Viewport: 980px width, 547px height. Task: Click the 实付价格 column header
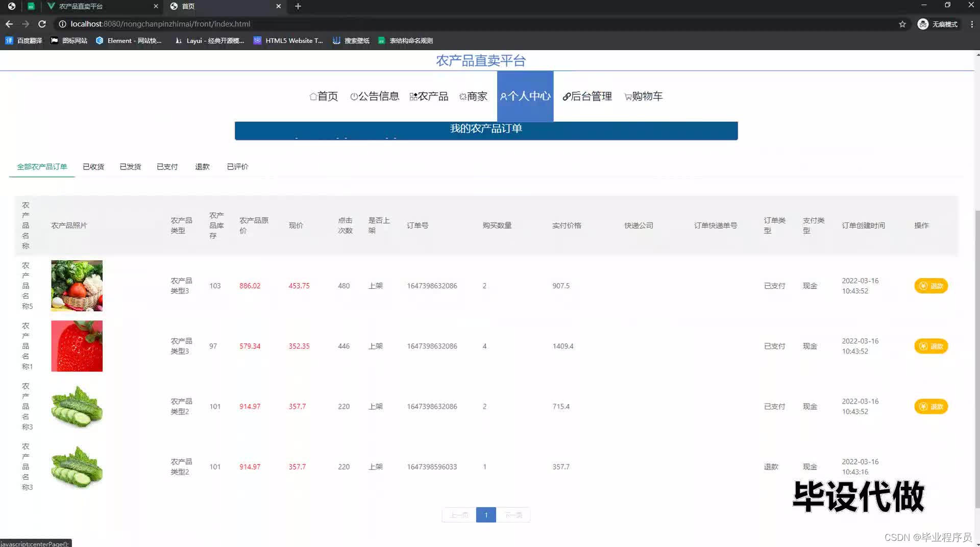(567, 226)
